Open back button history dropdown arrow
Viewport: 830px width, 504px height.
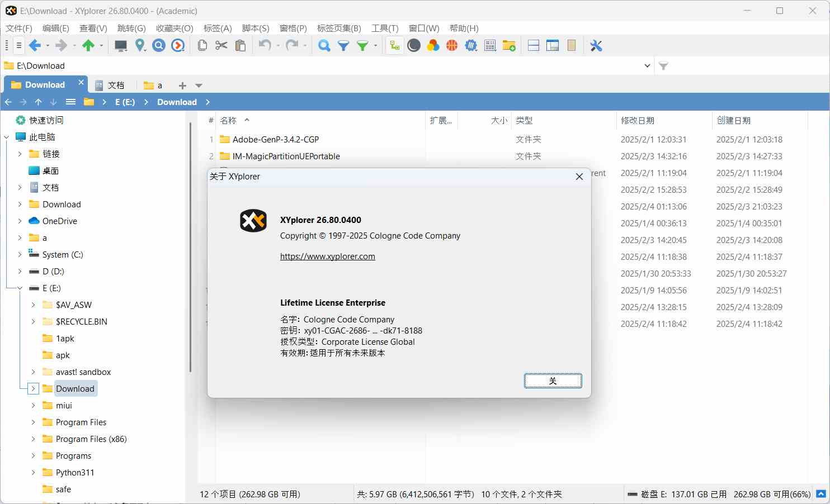48,46
